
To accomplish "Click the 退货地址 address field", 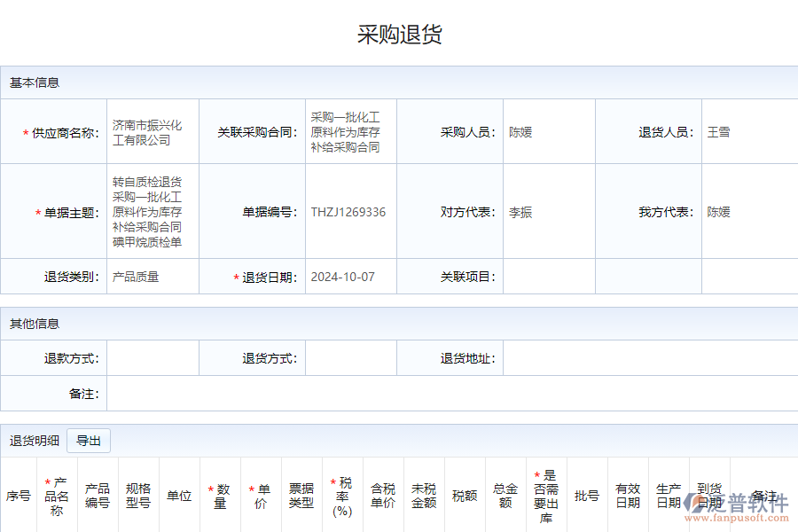I will pyautogui.click(x=647, y=357).
